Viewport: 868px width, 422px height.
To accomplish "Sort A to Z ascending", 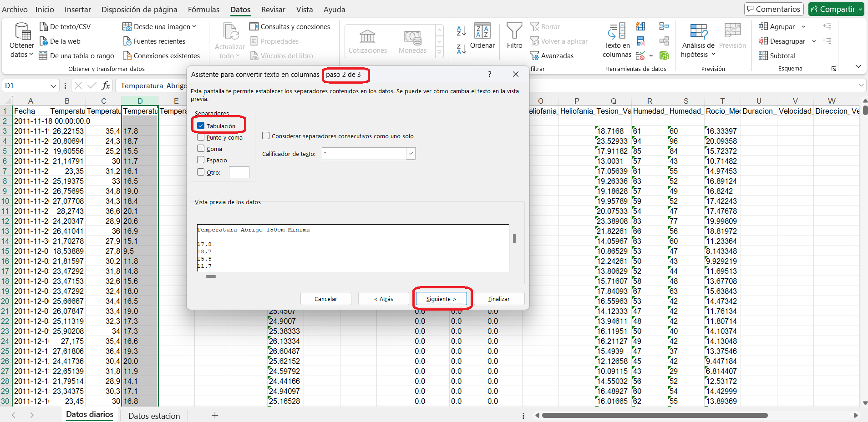I will [462, 31].
